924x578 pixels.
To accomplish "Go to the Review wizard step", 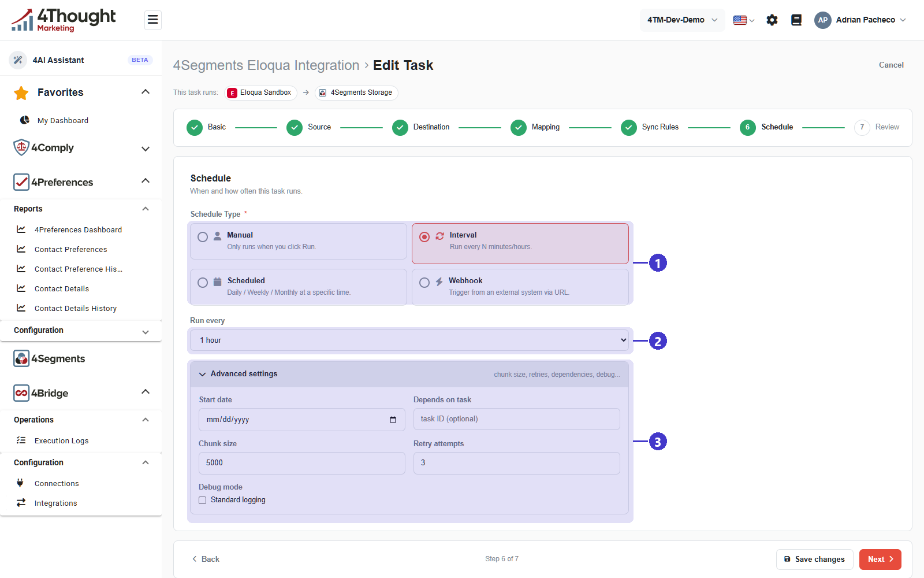I will point(877,127).
